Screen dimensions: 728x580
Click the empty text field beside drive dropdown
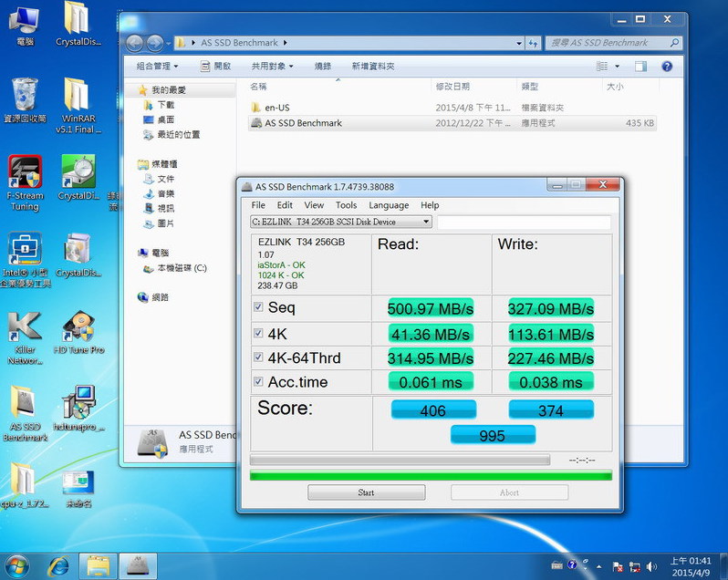[525, 222]
